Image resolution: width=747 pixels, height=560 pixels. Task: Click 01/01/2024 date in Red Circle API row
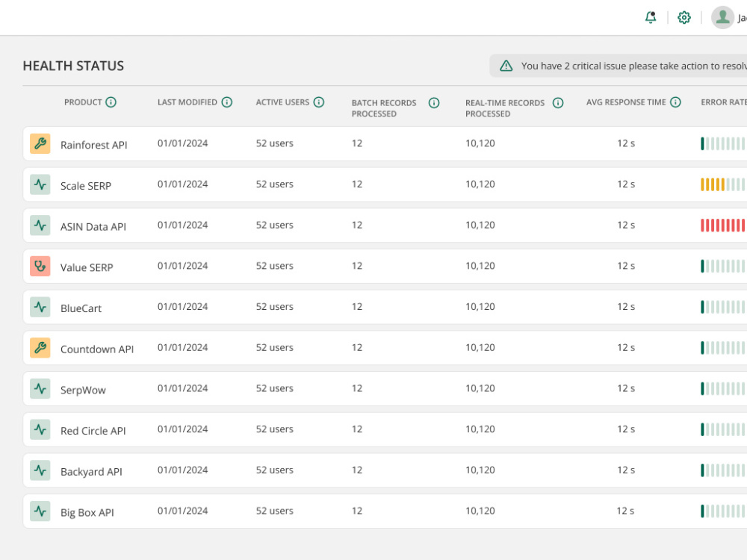(183, 429)
